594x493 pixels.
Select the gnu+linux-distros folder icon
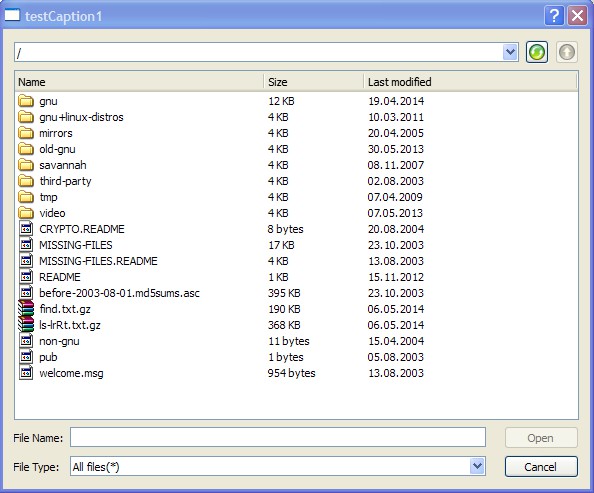26,117
